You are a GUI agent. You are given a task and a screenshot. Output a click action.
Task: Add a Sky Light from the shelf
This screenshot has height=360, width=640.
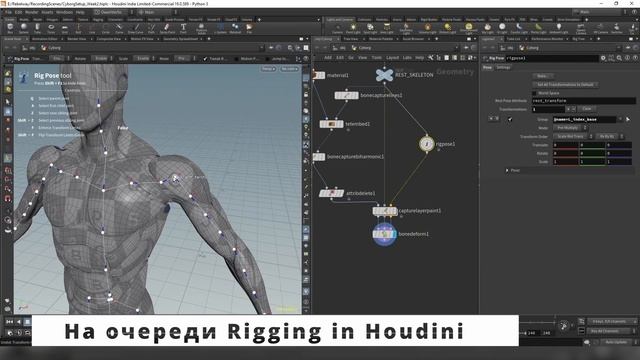pyautogui.click(x=487, y=28)
